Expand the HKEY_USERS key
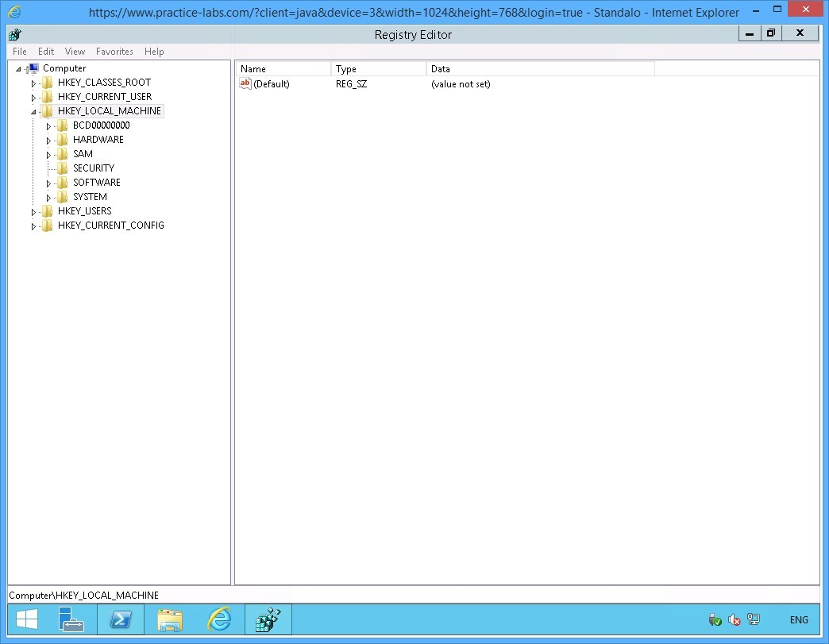This screenshot has height=644, width=829. coord(33,210)
